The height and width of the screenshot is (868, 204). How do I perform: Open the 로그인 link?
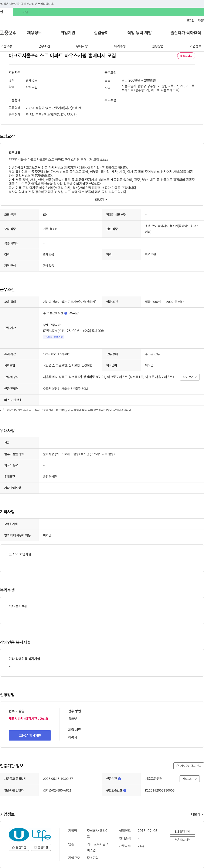click(190, 21)
